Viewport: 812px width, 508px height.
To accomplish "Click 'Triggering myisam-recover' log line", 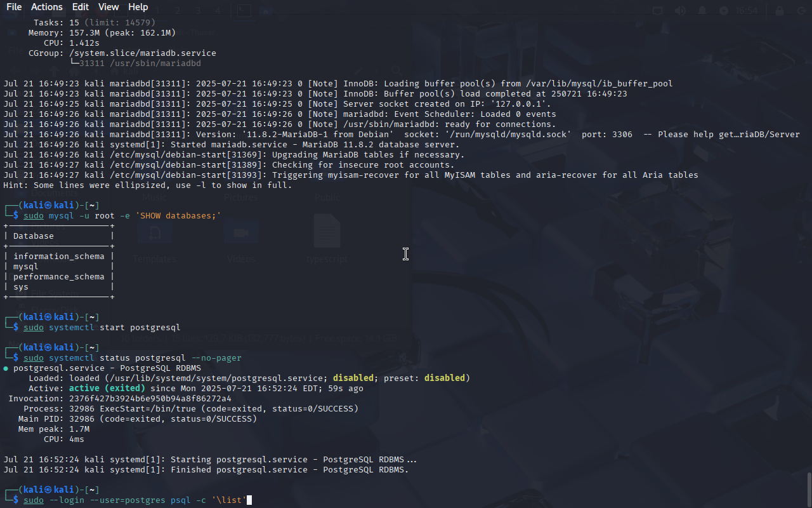I will click(x=485, y=175).
